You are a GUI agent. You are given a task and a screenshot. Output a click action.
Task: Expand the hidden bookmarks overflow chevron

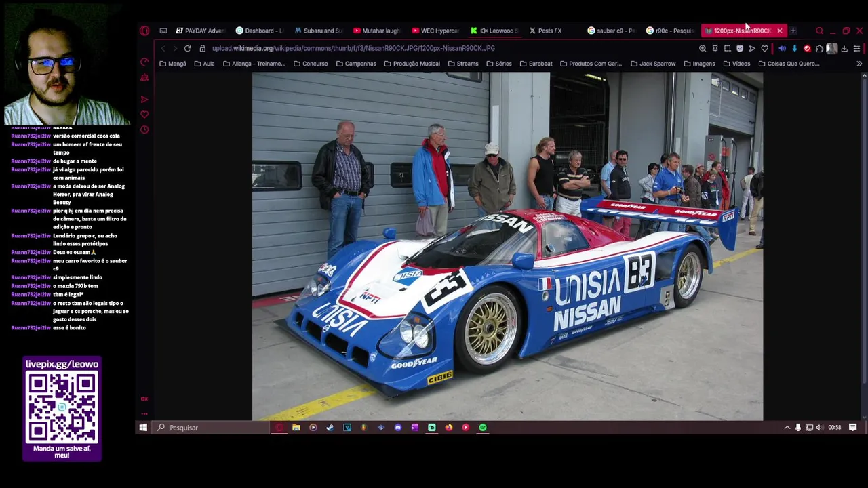(x=859, y=64)
